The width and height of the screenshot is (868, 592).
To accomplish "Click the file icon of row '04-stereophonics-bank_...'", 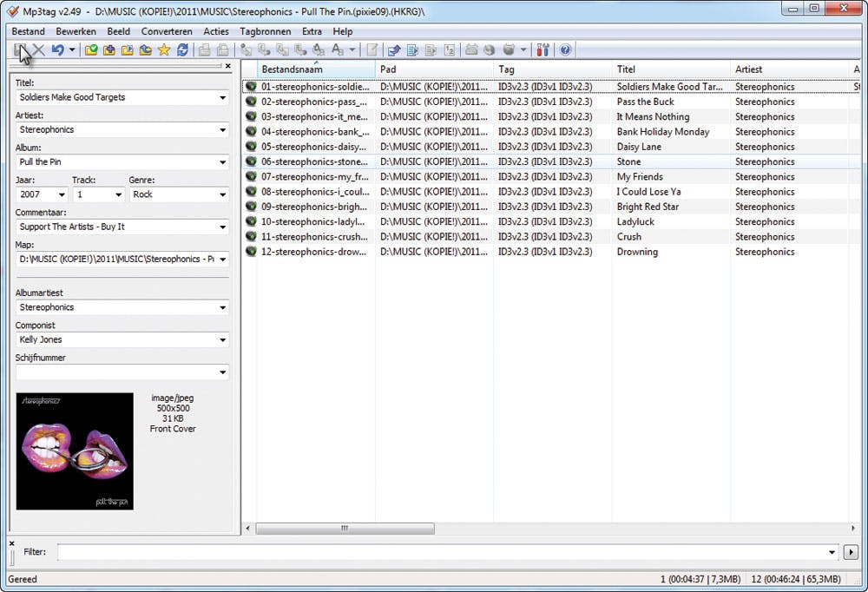I will 251,131.
